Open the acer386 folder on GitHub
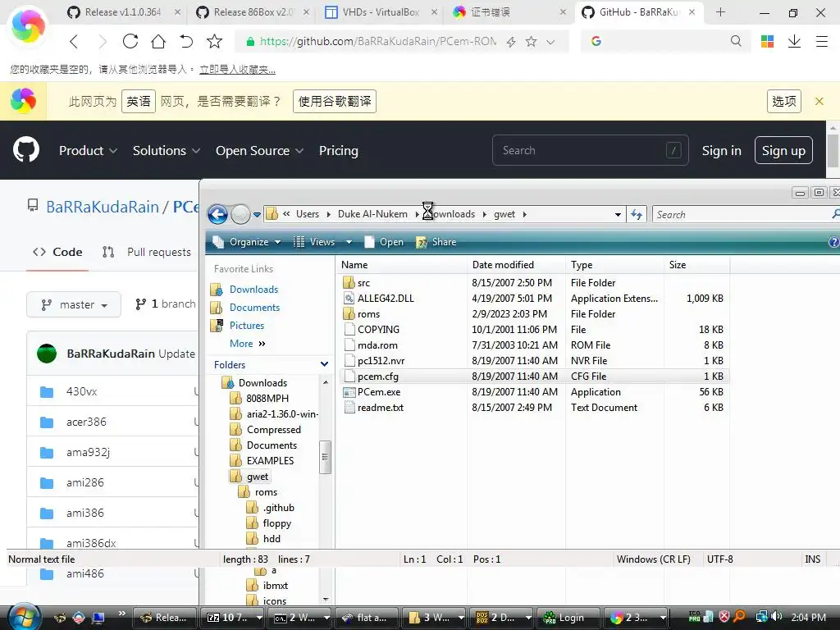 [x=86, y=422]
